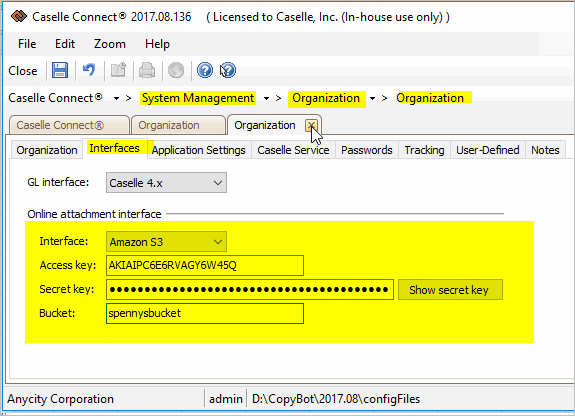575x416 pixels.
Task: Click the GL interface label
Action: (58, 182)
